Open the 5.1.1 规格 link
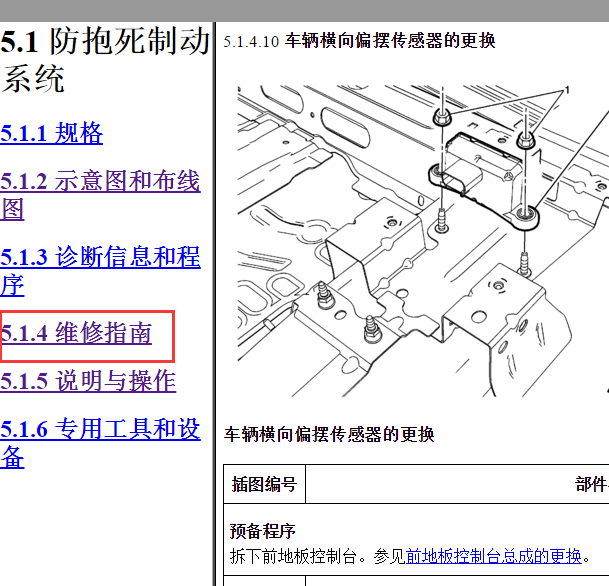 pyautogui.click(x=51, y=133)
